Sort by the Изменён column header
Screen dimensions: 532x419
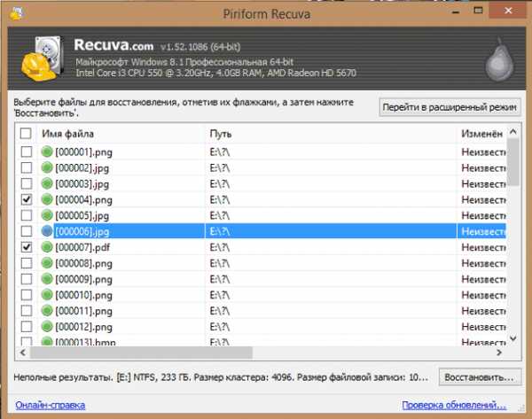(481, 134)
